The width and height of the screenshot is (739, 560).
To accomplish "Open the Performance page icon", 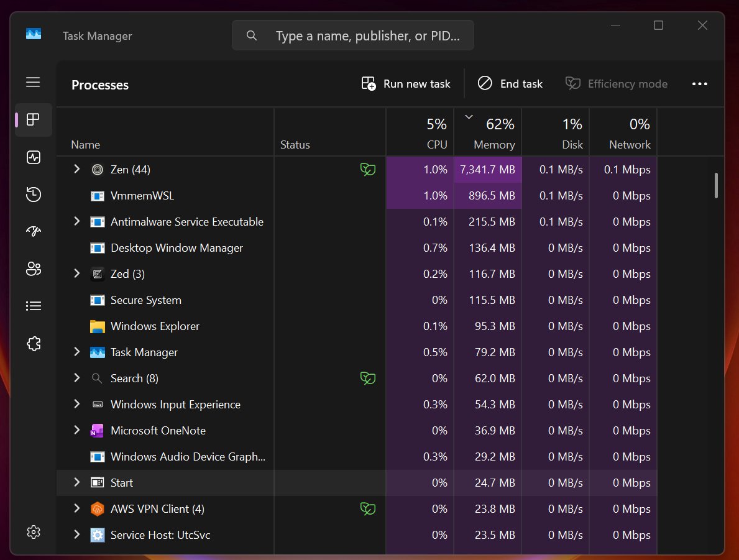I will (x=33, y=157).
